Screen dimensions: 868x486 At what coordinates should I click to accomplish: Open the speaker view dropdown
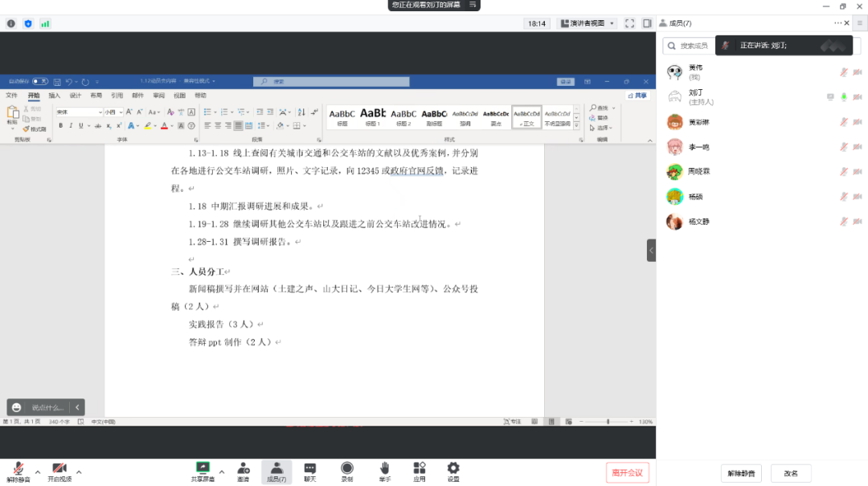(x=587, y=23)
